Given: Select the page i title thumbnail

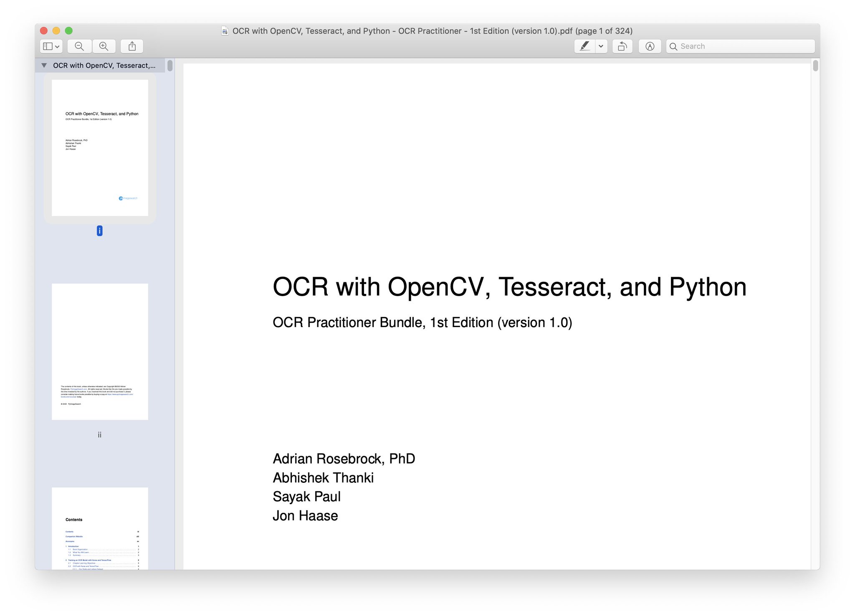Looking at the screenshot, I should 100,148.
